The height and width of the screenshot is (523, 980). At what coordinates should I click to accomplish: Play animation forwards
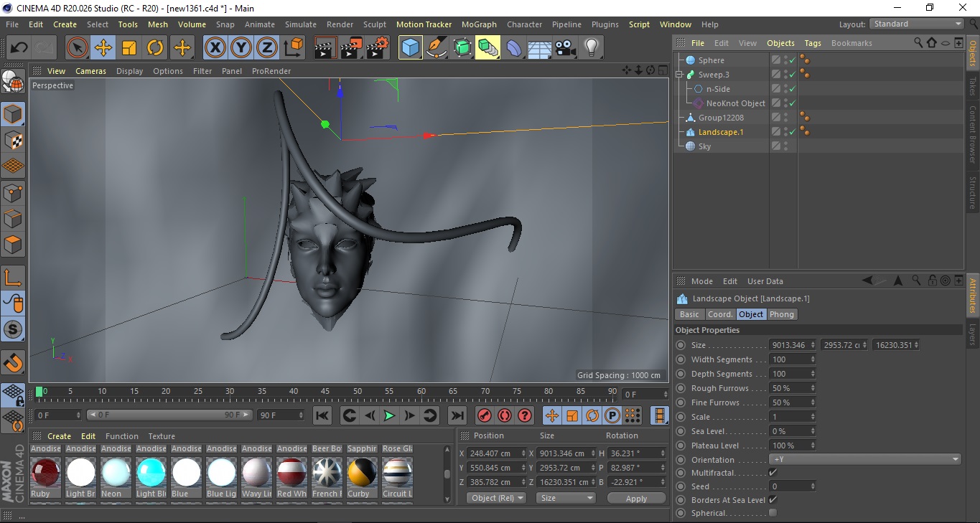[x=389, y=415]
